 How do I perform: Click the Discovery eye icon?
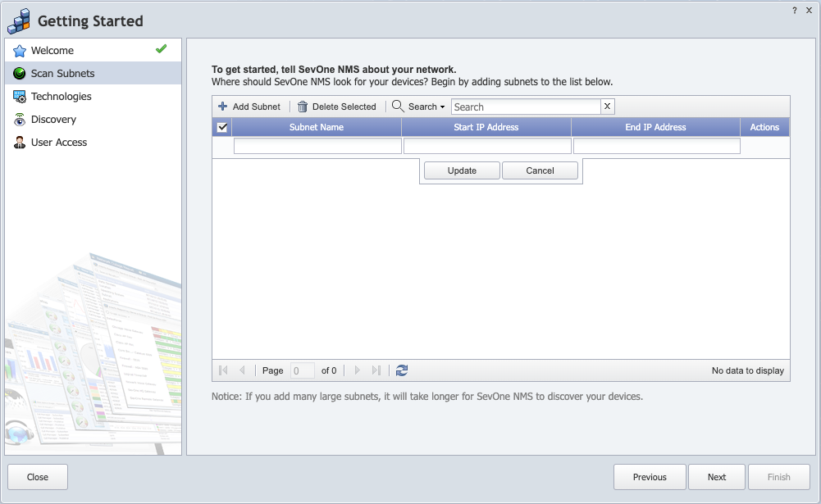click(20, 120)
